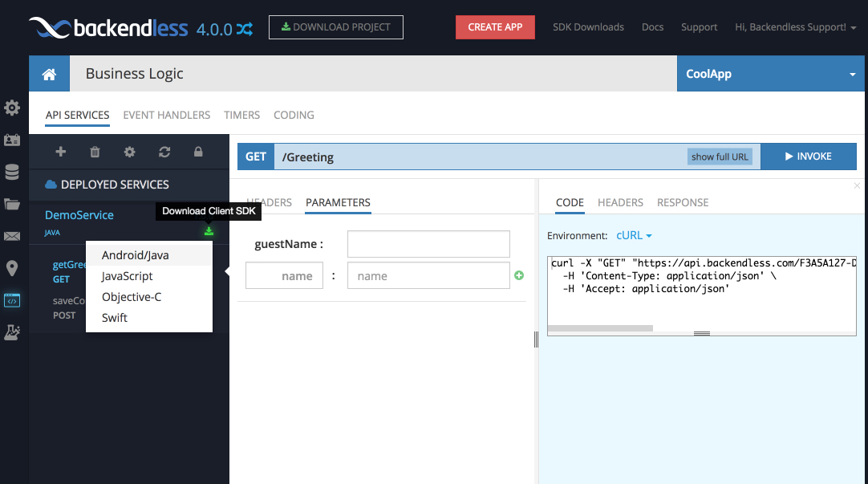Switch to EVENT HANDLERS tab

[x=167, y=116]
